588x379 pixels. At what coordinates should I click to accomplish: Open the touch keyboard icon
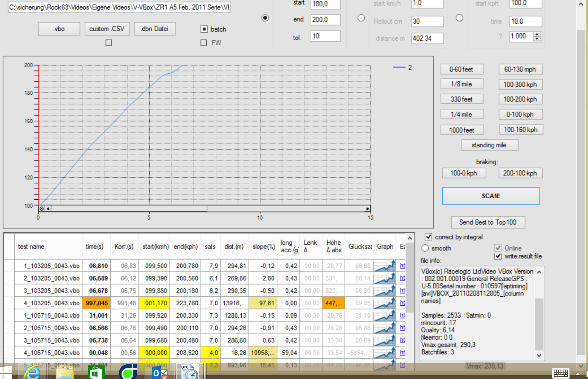pos(561,373)
